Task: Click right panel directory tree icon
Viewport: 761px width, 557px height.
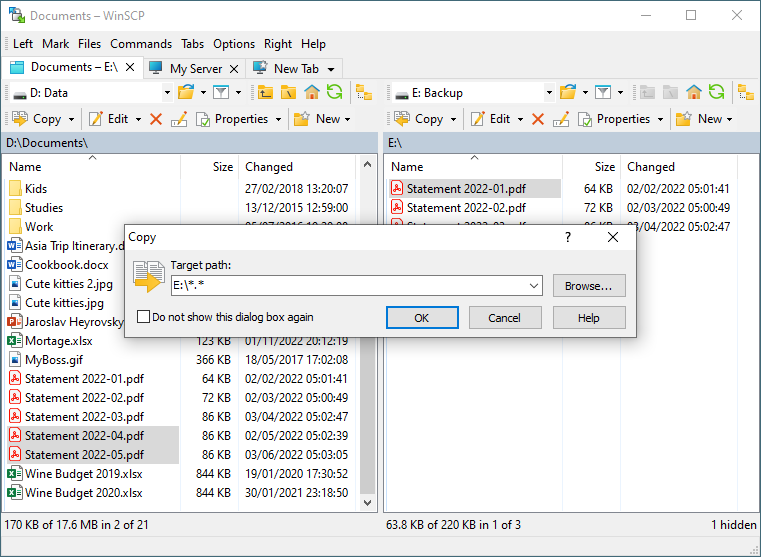Action: (745, 93)
